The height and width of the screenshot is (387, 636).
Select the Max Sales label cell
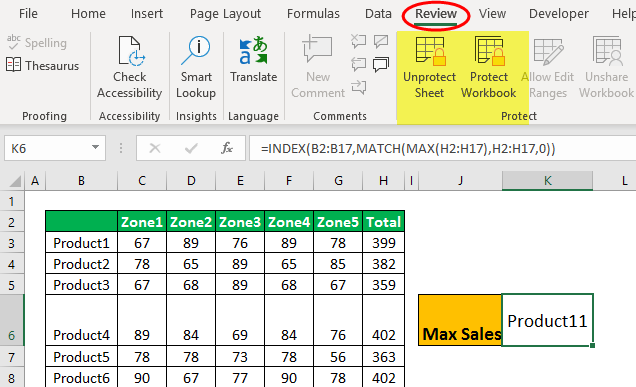tap(460, 320)
